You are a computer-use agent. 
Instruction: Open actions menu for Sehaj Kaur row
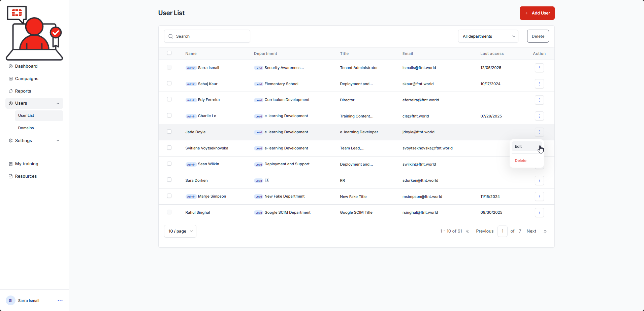[539, 84]
